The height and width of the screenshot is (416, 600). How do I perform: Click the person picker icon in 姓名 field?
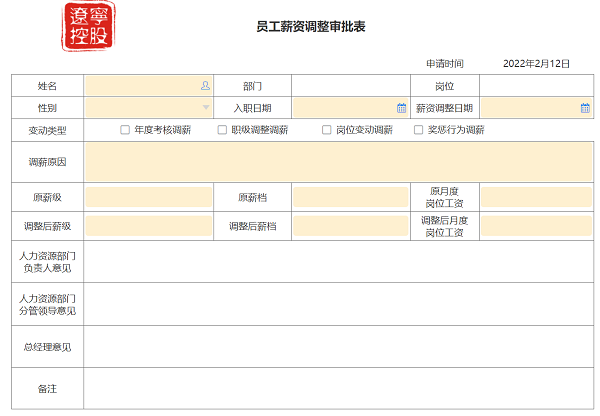click(x=205, y=86)
